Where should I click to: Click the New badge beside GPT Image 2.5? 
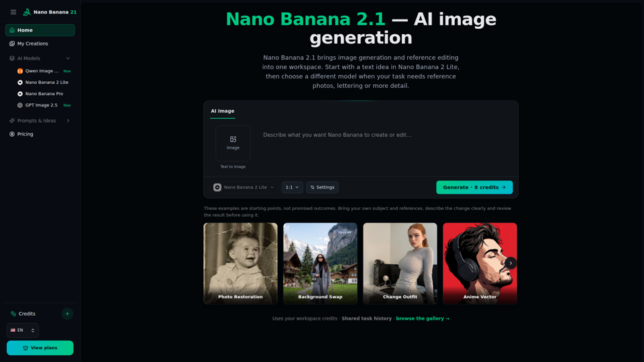tap(67, 105)
